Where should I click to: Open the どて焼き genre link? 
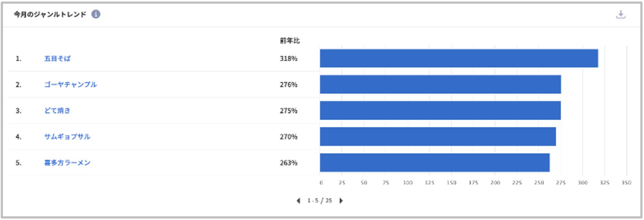tap(57, 111)
